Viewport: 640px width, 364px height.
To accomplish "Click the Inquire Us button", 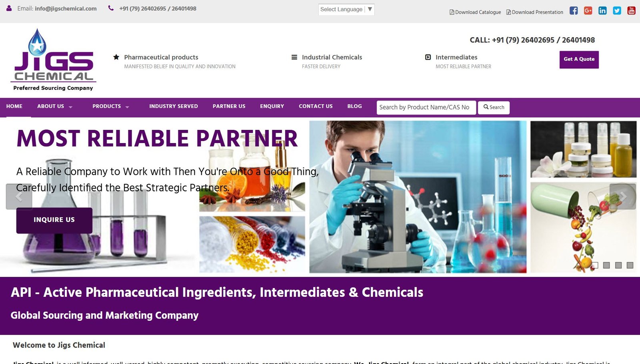I will [x=54, y=220].
